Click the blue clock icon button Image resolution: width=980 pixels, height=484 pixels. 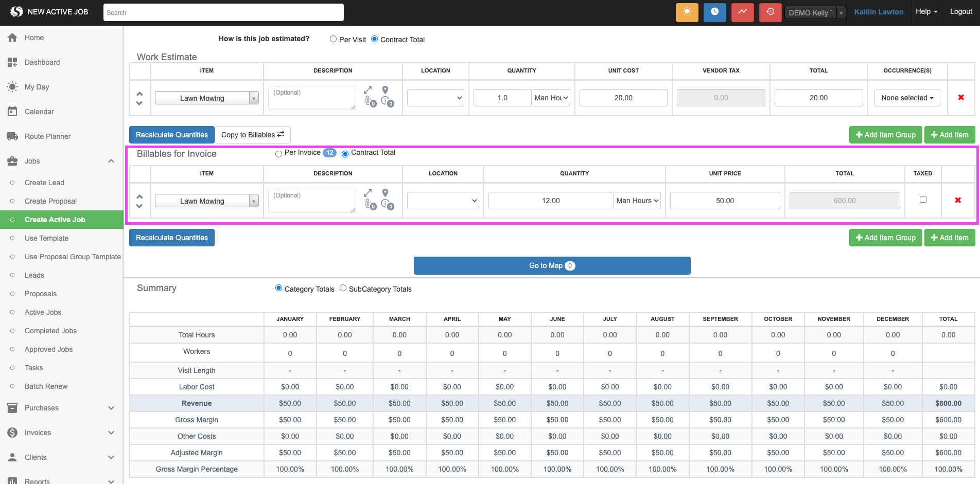click(714, 12)
